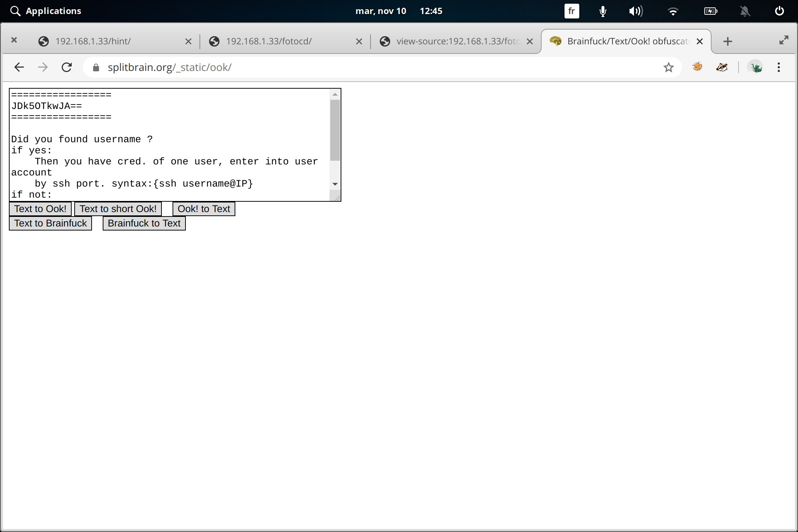Click the green origami browser profile avatar

(756, 67)
